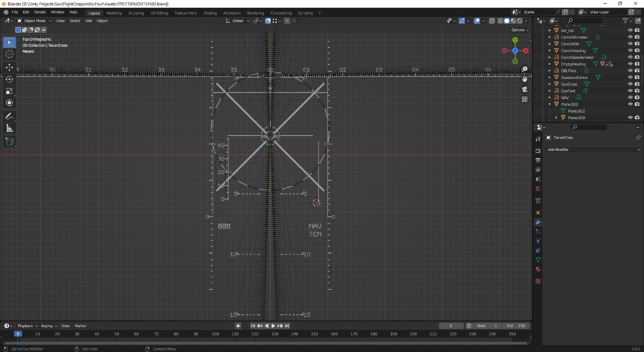Toggle viewport overlays button

click(477, 21)
